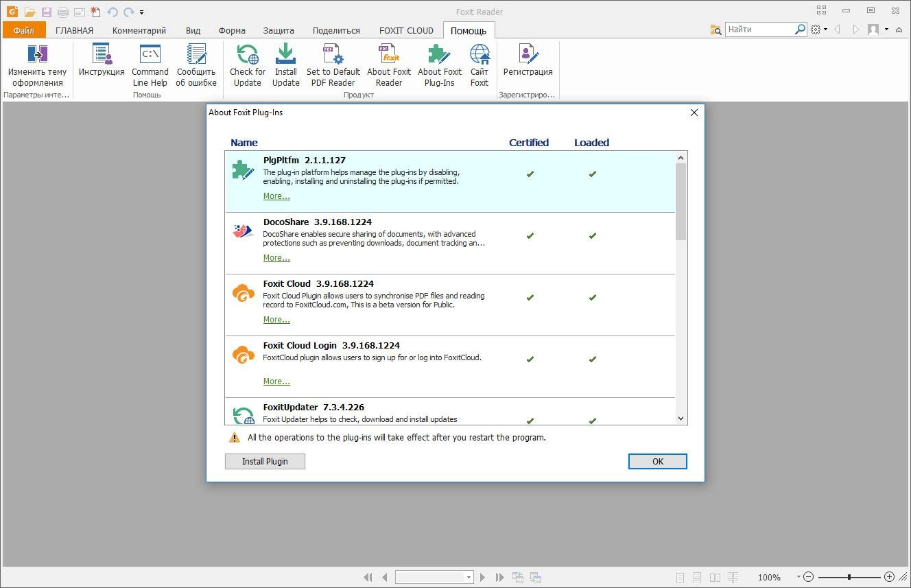
Task: Click Check for Update
Action: (248, 65)
